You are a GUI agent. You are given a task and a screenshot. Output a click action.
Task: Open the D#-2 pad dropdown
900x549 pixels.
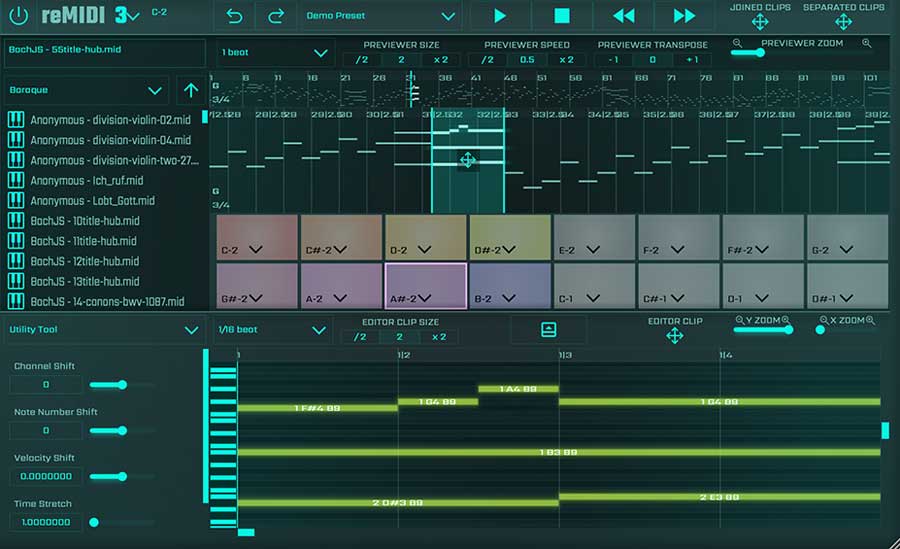coord(509,249)
